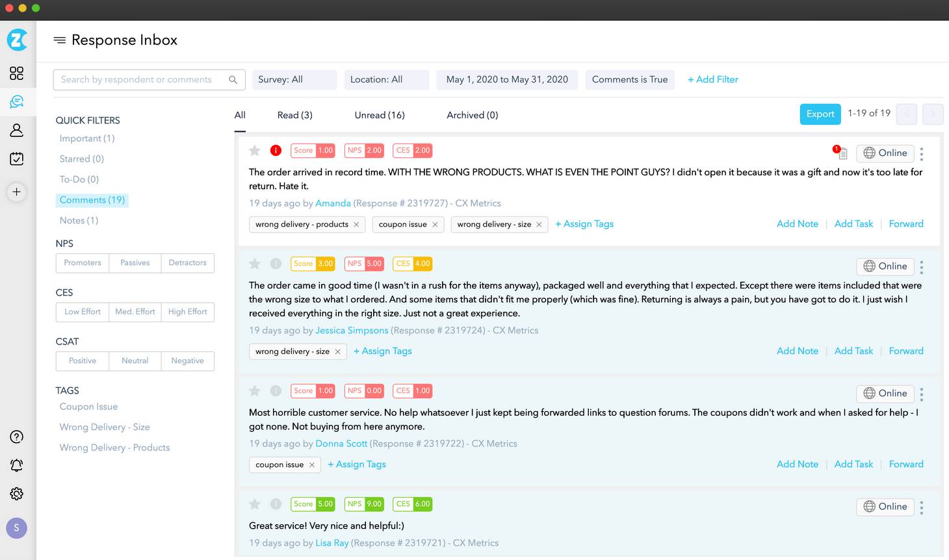Mark Donna Scott's response as important

click(276, 390)
